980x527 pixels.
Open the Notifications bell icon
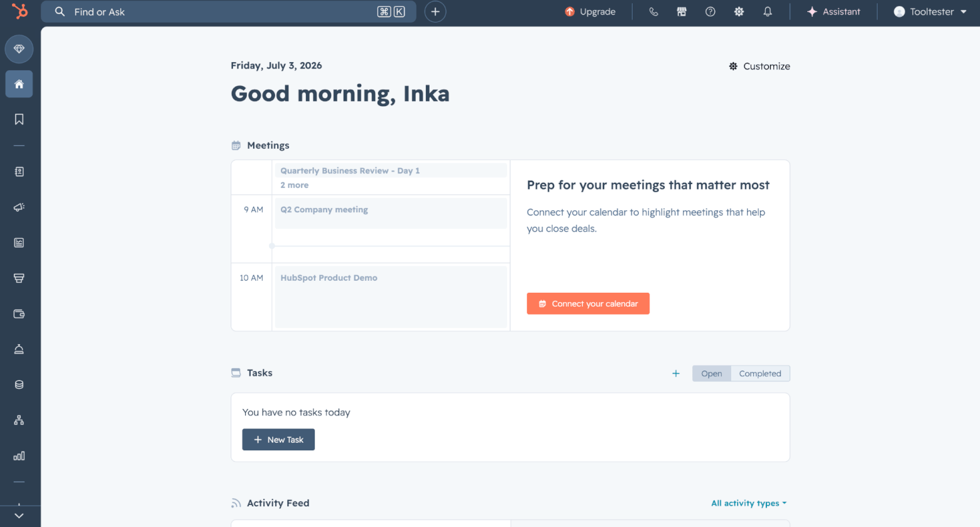click(x=768, y=12)
